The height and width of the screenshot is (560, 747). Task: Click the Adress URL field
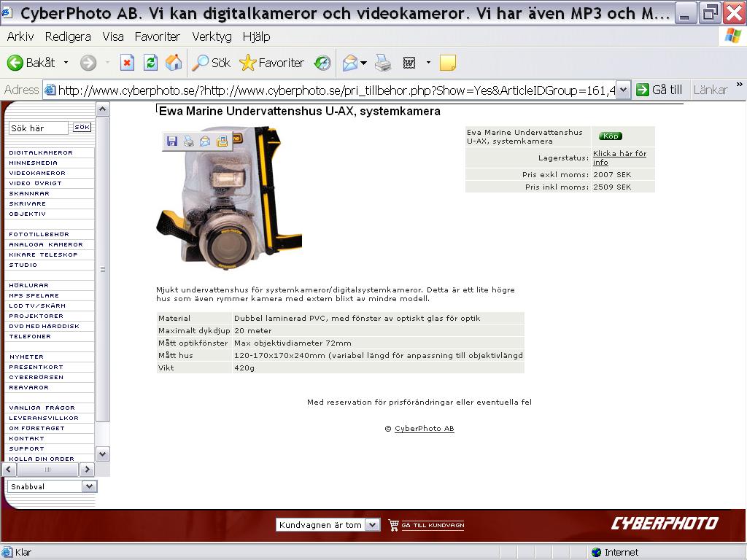coord(336,90)
